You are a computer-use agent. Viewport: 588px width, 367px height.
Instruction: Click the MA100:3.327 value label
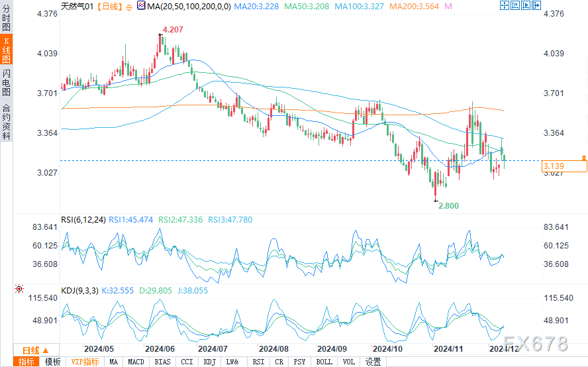[360, 7]
